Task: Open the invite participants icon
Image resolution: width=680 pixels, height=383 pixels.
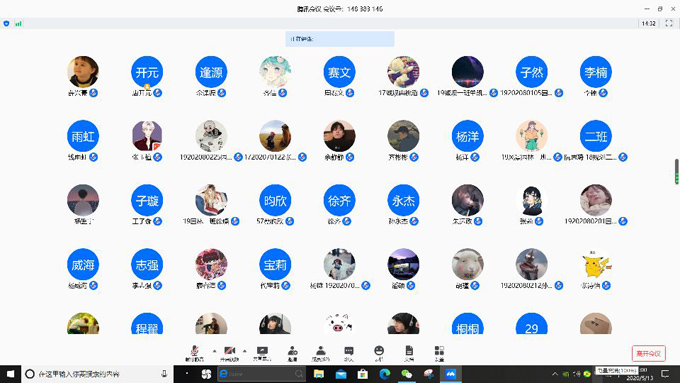Action: [293, 353]
